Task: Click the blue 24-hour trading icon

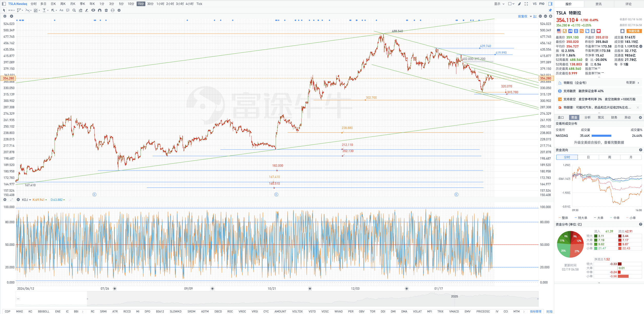Action: [570, 31]
